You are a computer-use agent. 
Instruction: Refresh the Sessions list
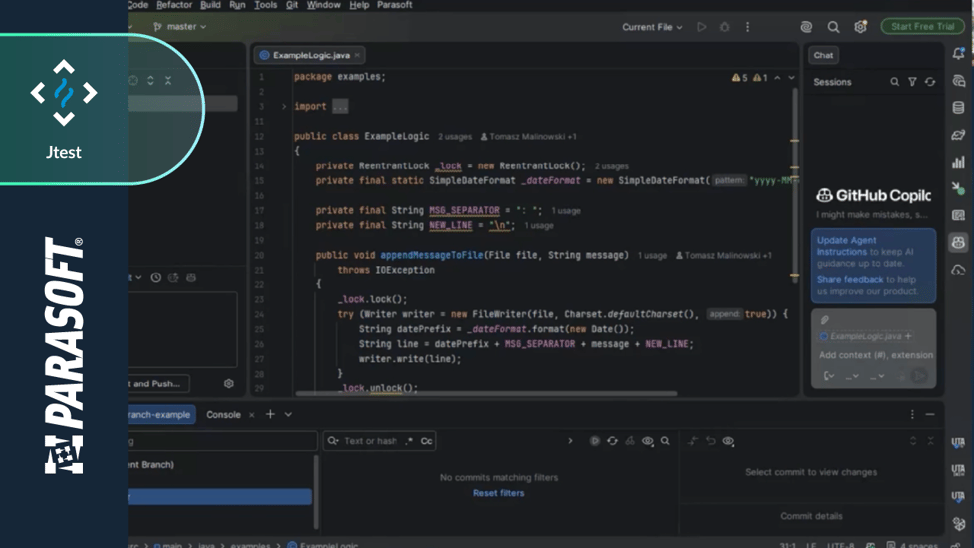tap(930, 82)
